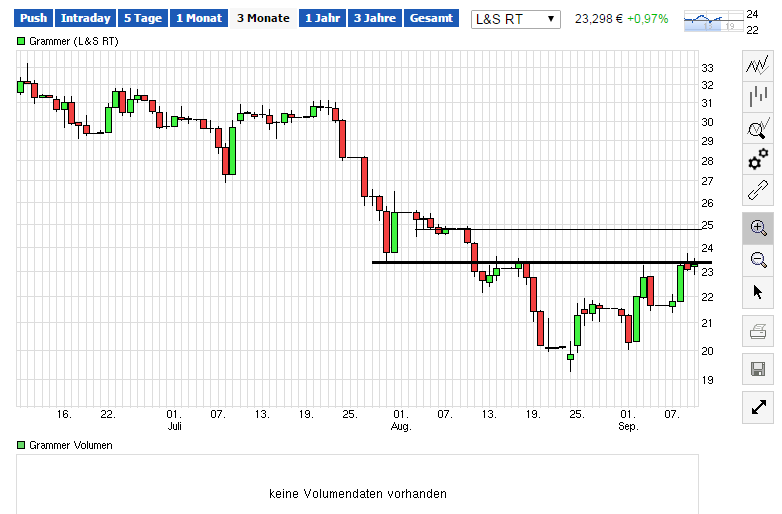This screenshot has height=514, width=782.
Task: Select the 3 Monate tab
Action: tap(263, 18)
